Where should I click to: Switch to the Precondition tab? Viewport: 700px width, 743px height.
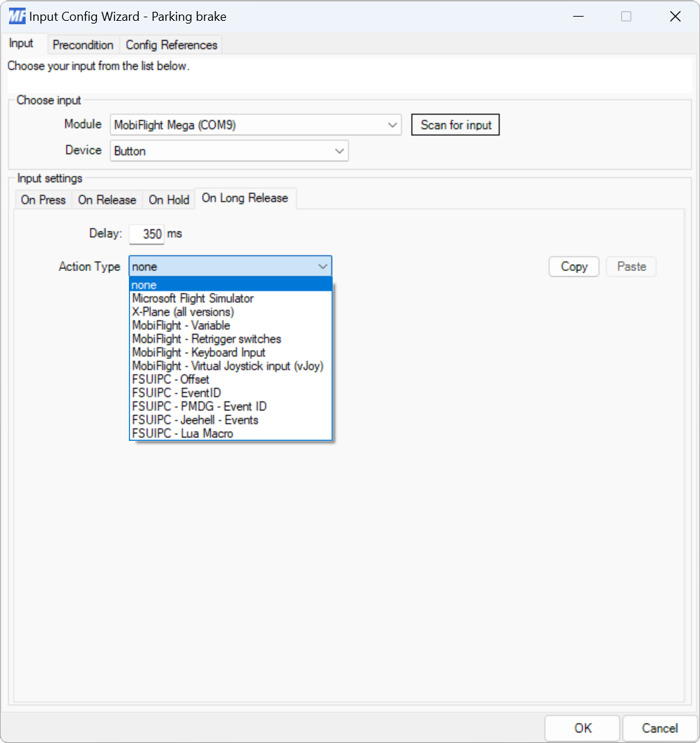83,44
